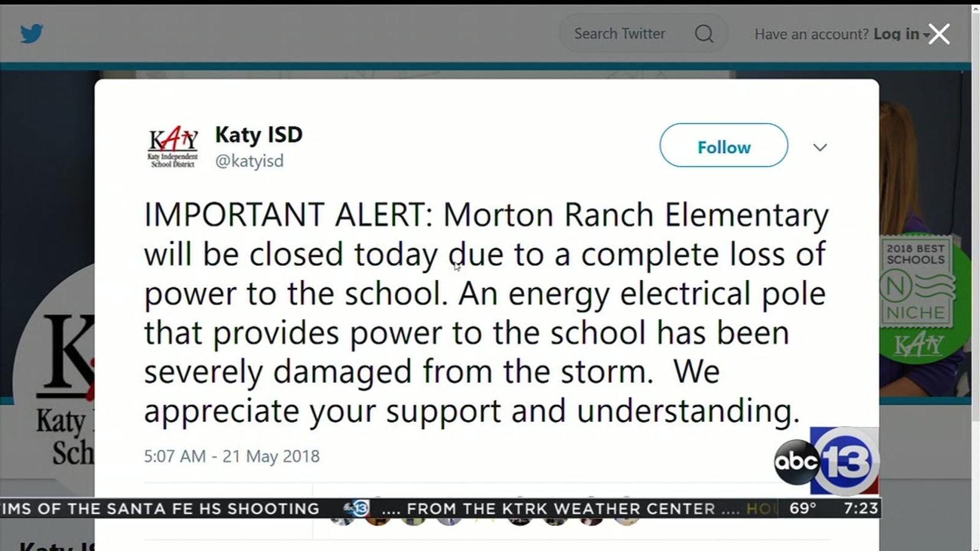Follow the Katy ISD account

(x=723, y=146)
